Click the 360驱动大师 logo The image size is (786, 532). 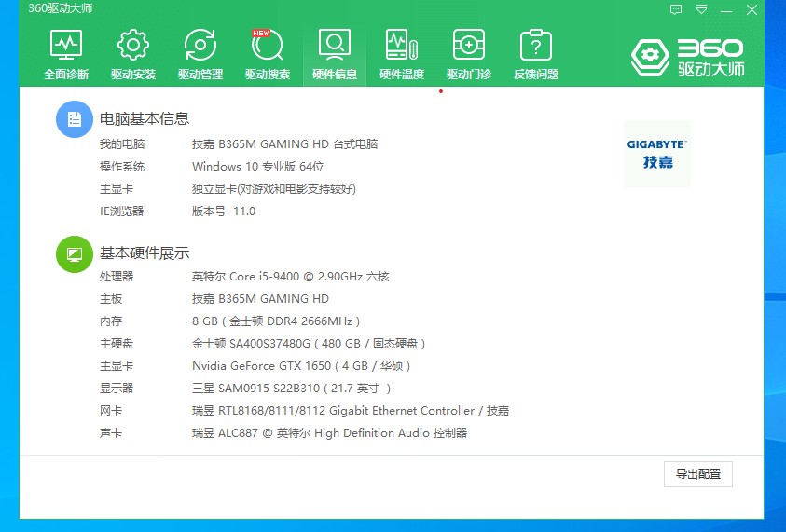click(x=688, y=58)
